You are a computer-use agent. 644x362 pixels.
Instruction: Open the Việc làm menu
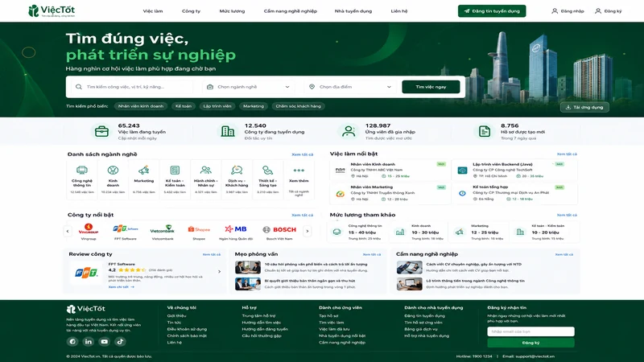pyautogui.click(x=153, y=11)
